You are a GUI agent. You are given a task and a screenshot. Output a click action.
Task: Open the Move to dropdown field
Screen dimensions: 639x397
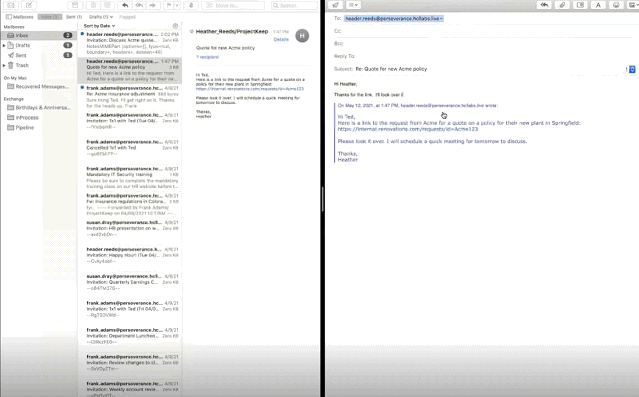pyautogui.click(x=234, y=5)
